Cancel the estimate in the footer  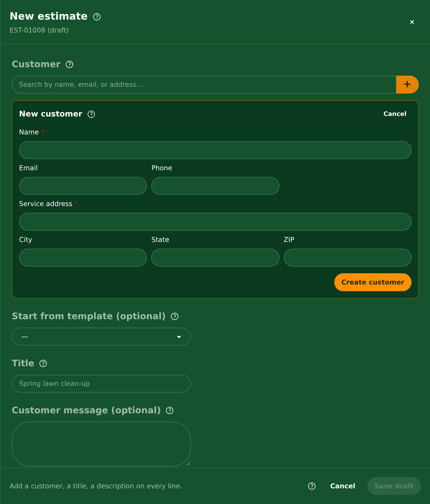[x=343, y=486]
